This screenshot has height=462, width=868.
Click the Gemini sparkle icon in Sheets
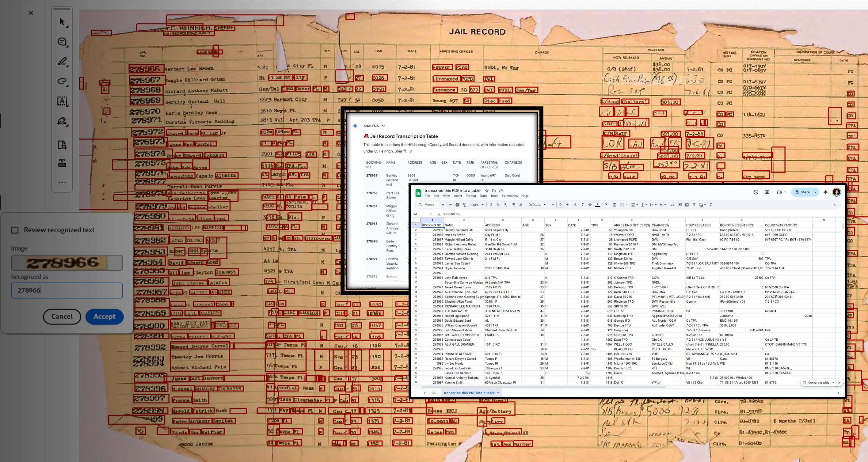(825, 192)
